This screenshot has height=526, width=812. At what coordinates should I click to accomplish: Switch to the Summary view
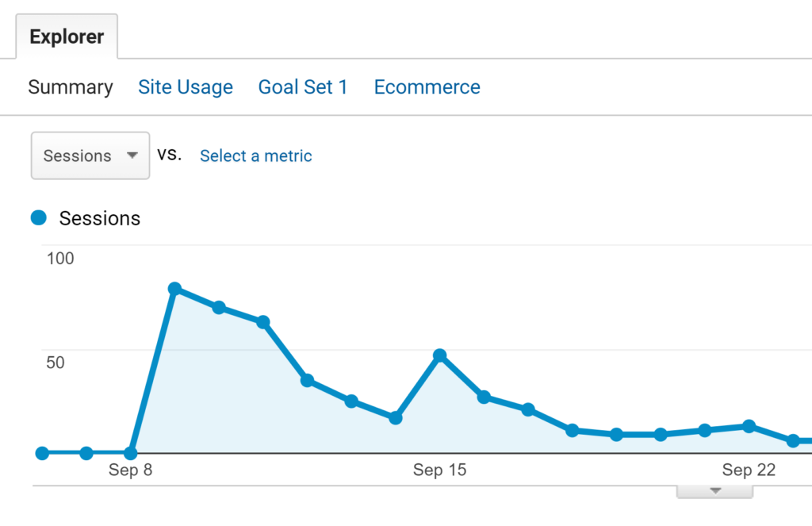click(71, 87)
